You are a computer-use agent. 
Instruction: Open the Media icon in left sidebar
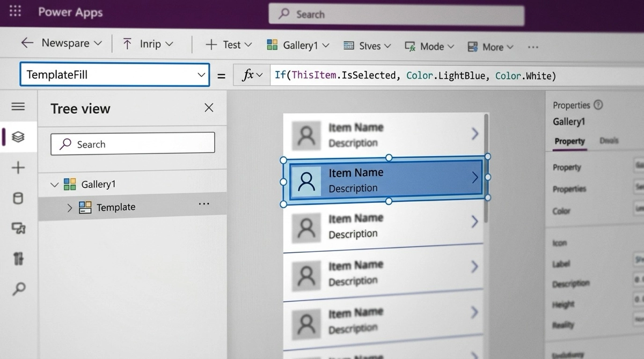18,229
